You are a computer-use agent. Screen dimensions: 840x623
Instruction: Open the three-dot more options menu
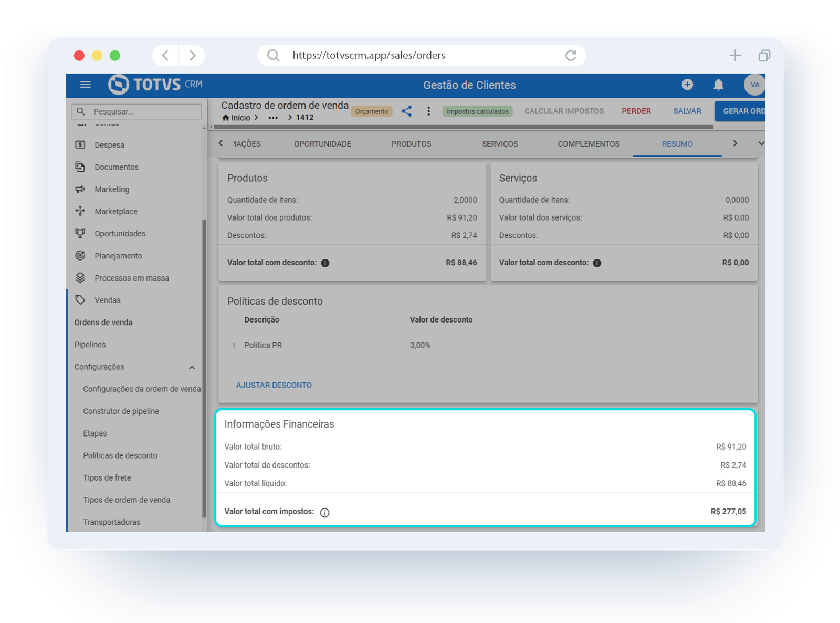tap(428, 111)
